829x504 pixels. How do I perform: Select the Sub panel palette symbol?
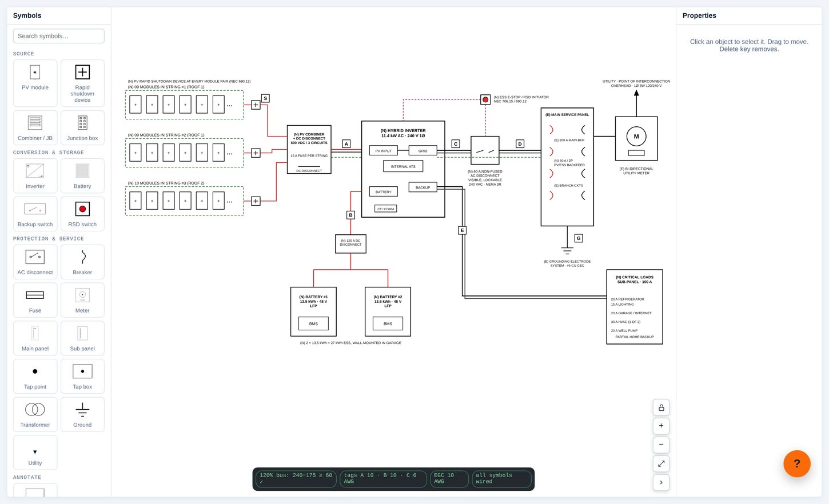tap(82, 338)
